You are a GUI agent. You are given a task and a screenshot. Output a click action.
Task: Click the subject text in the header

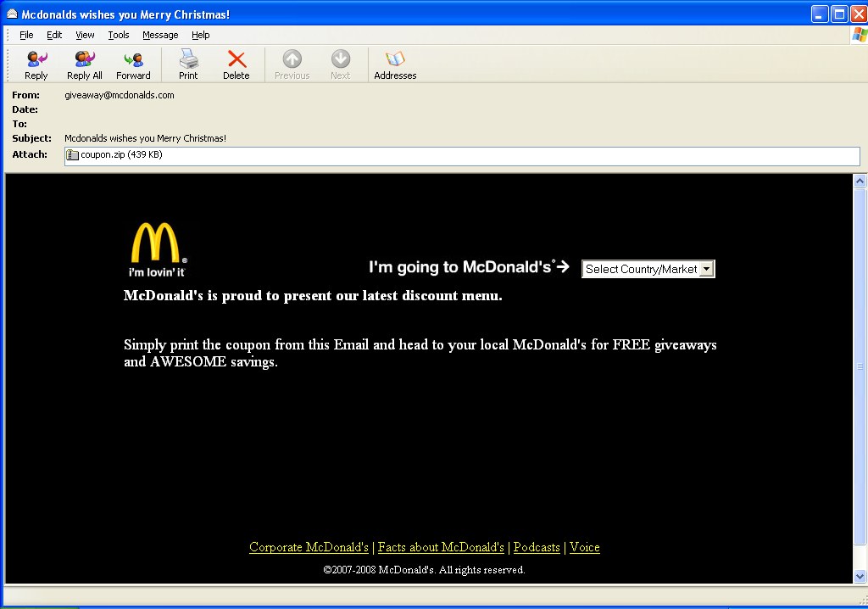pos(145,138)
